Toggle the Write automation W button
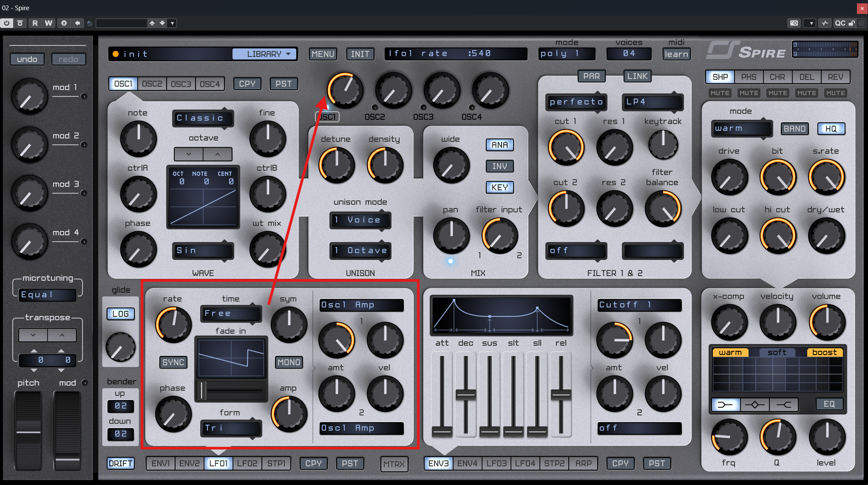 [48, 23]
